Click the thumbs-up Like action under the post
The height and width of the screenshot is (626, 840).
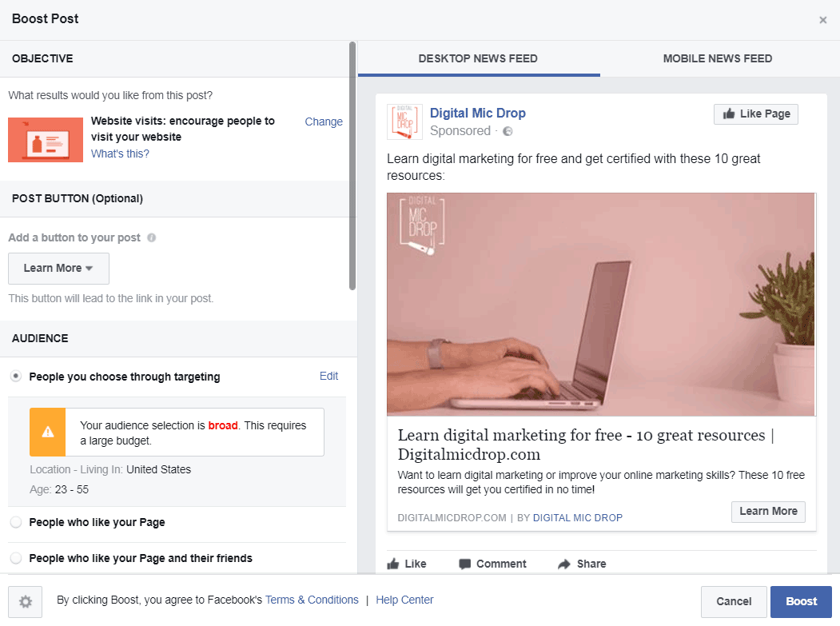coord(407,564)
